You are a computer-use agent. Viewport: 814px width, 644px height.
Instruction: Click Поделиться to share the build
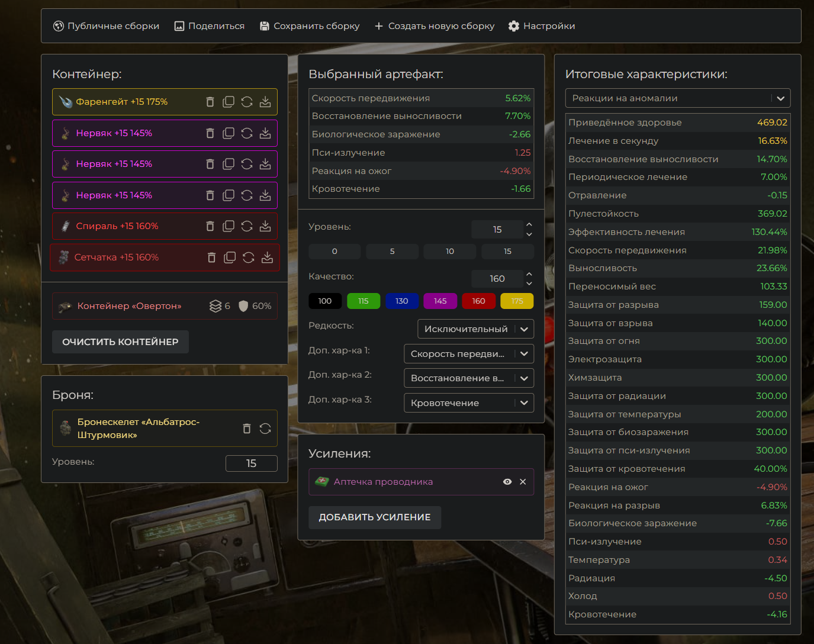click(210, 26)
